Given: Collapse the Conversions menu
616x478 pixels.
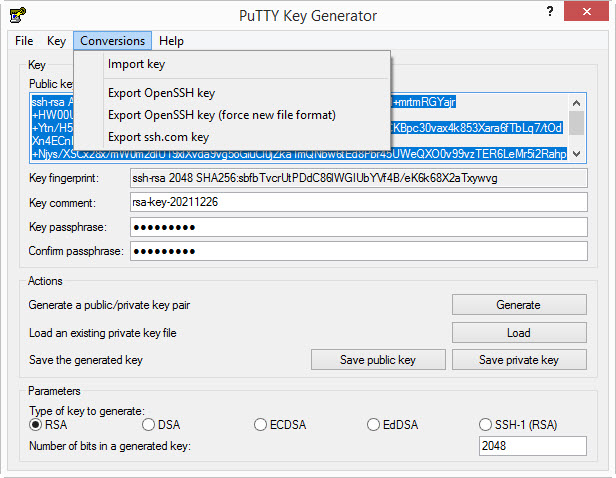Looking at the screenshot, I should coord(112,41).
